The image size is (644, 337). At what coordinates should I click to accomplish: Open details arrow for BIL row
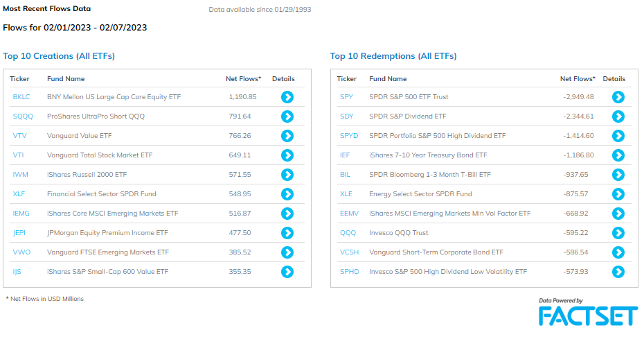tap(618, 175)
